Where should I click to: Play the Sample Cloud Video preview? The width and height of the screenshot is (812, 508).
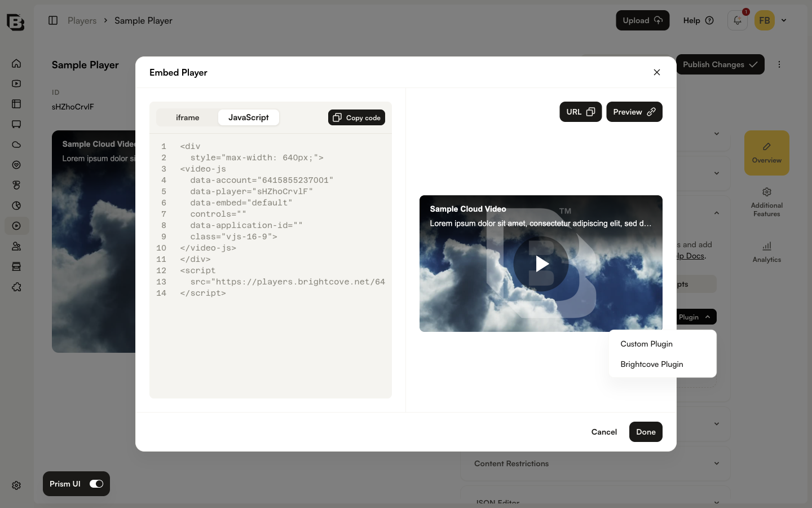click(x=541, y=264)
